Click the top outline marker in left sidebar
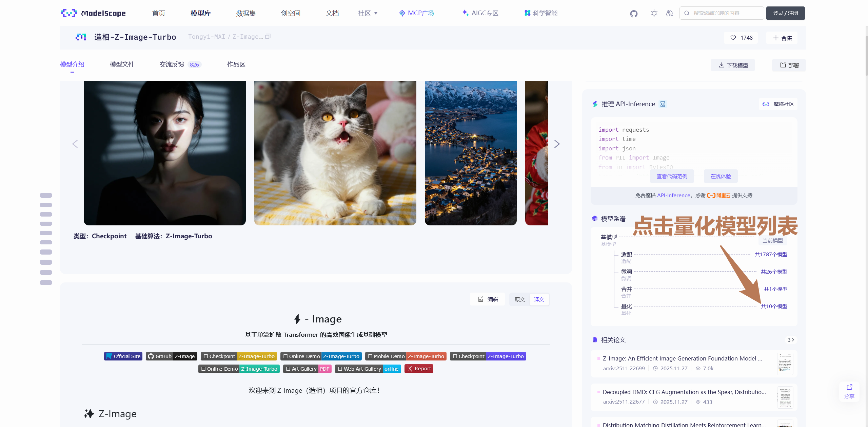Image resolution: width=868 pixels, height=427 pixels. coord(46,196)
